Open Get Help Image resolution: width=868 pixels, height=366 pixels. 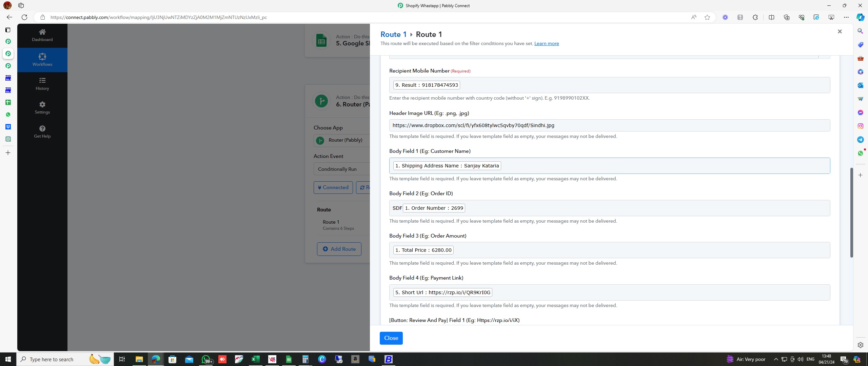click(x=42, y=132)
